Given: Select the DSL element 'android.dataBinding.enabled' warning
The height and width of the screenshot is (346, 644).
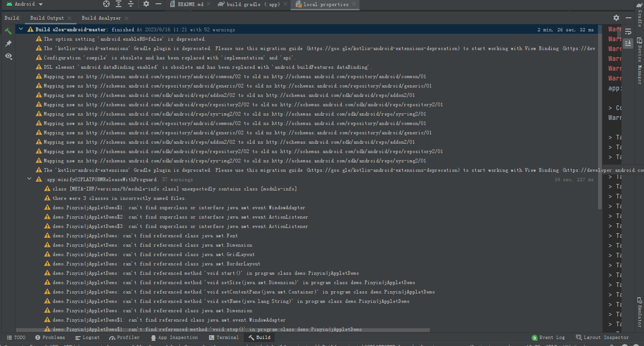Looking at the screenshot, I should coord(203,67).
